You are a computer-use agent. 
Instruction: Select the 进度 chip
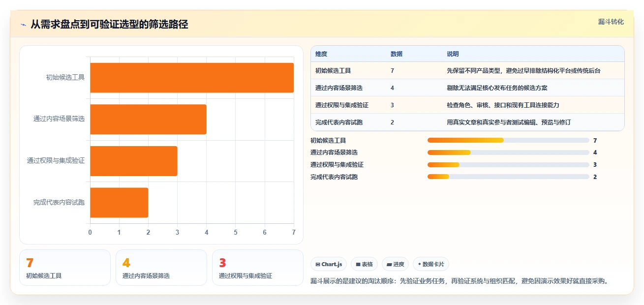(395, 264)
